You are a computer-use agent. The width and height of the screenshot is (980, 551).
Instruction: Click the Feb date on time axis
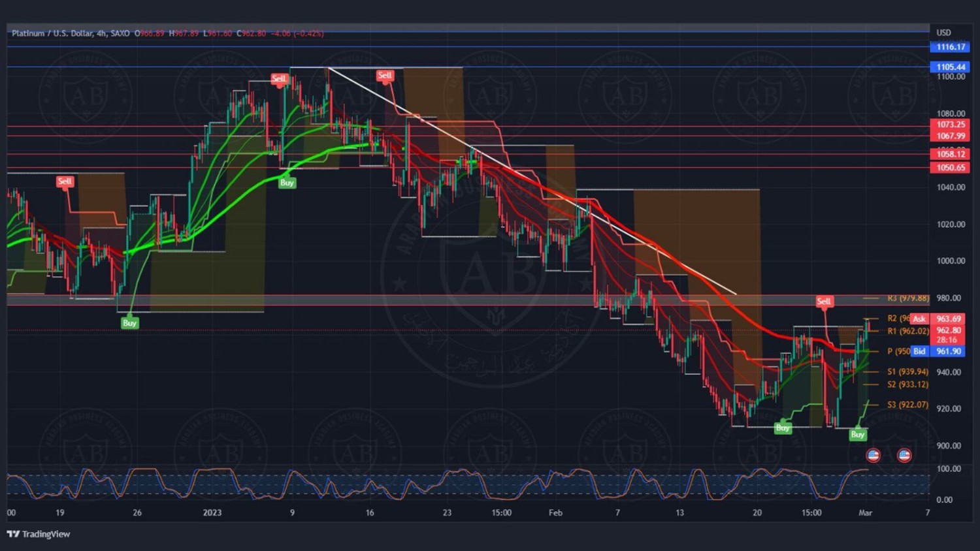(x=555, y=512)
